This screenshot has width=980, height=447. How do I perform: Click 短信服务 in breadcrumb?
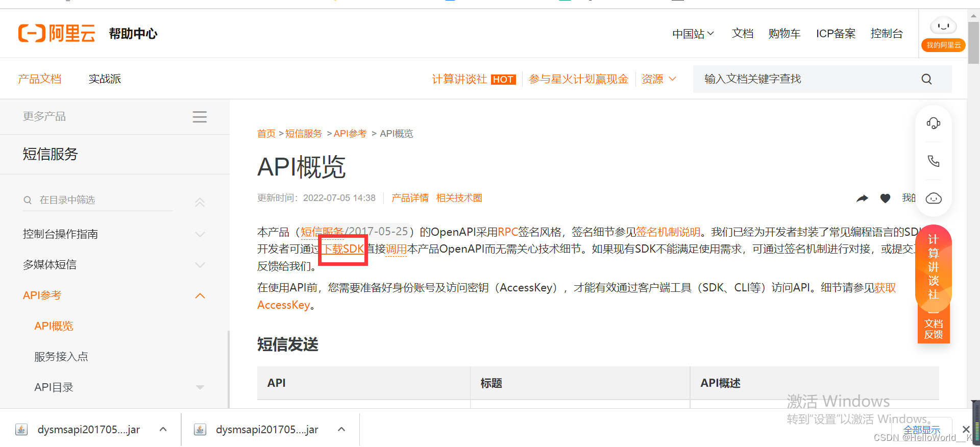[303, 134]
